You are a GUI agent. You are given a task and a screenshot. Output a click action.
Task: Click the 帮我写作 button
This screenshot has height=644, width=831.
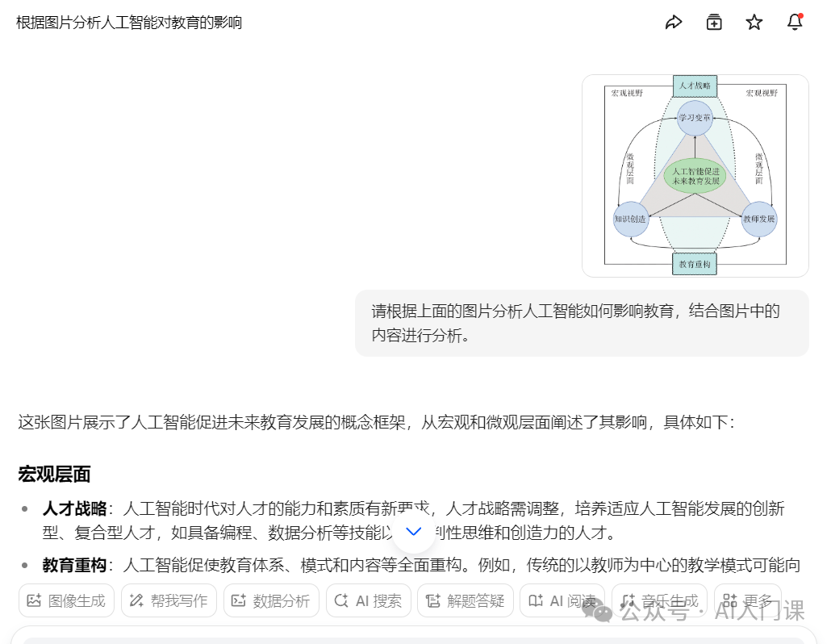(x=169, y=600)
